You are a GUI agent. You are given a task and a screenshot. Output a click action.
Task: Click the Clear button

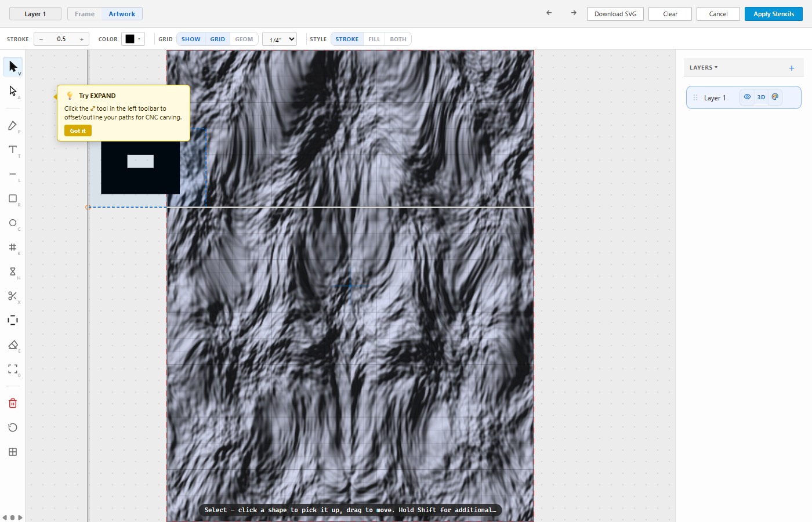(670, 14)
